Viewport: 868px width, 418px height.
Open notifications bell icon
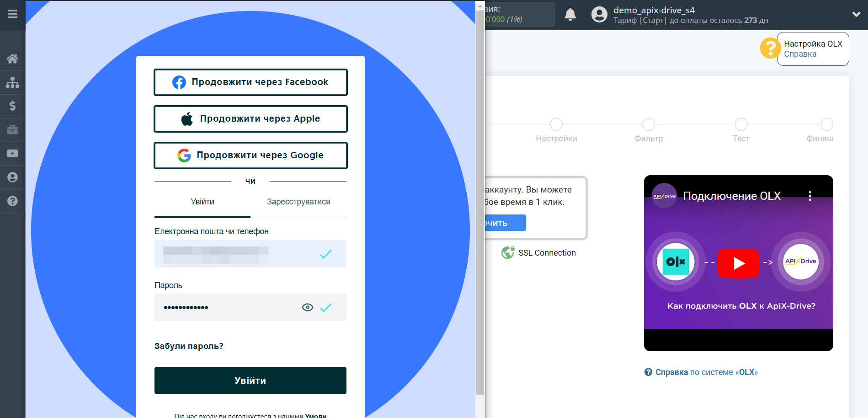click(570, 15)
